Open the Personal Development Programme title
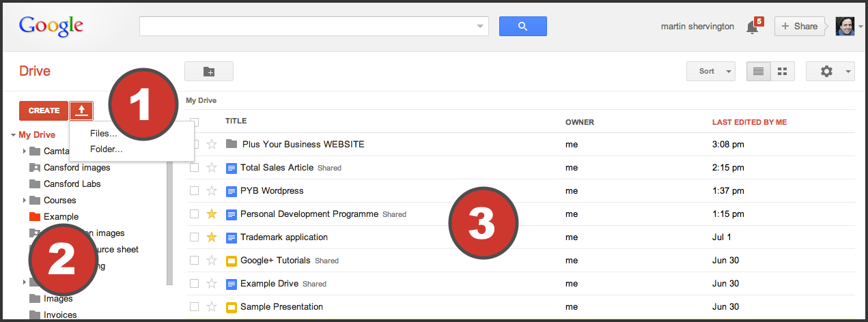 click(309, 214)
